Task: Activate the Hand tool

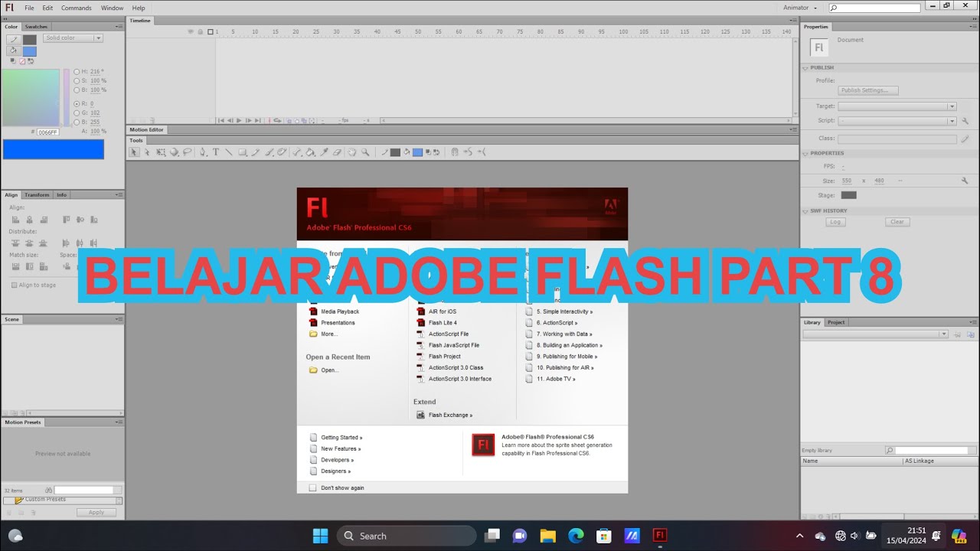Action: (x=352, y=152)
